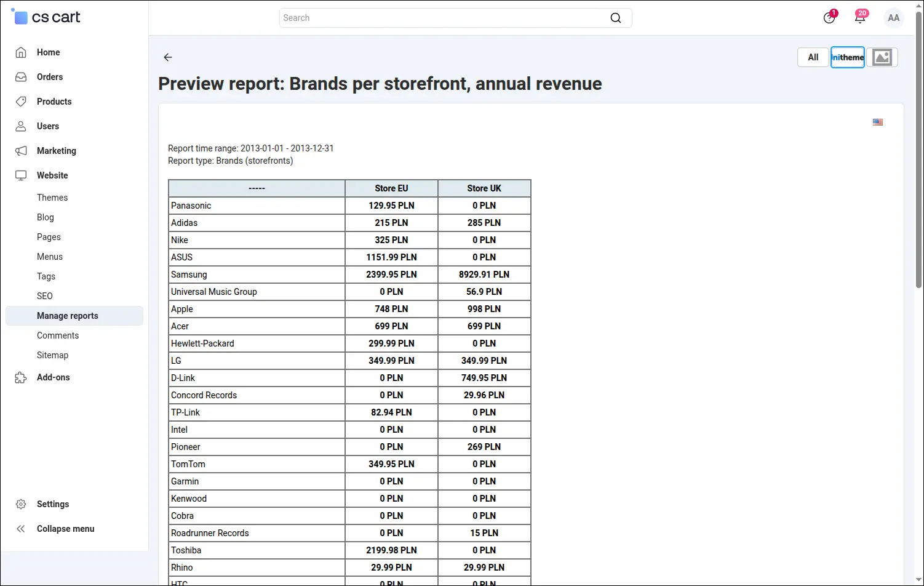Viewport: 924px width, 586px height.
Task: Open the Comments submenu item
Action: pos(58,335)
